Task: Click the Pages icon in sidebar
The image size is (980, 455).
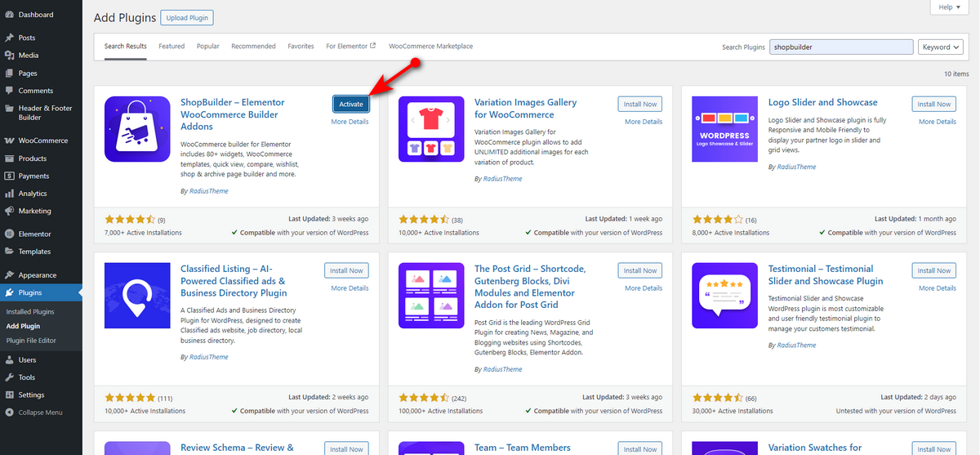Action: click(x=9, y=74)
